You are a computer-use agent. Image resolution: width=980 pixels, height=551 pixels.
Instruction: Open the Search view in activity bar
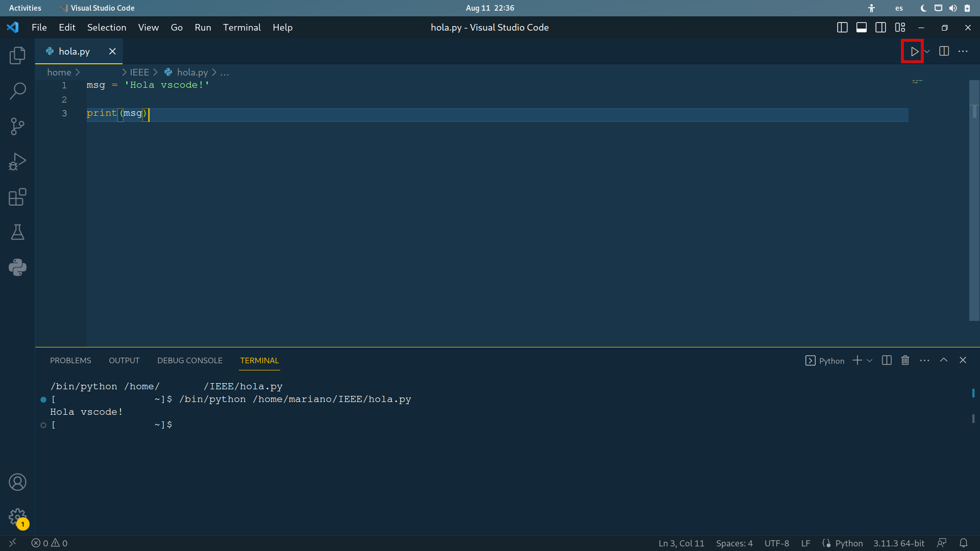17,91
